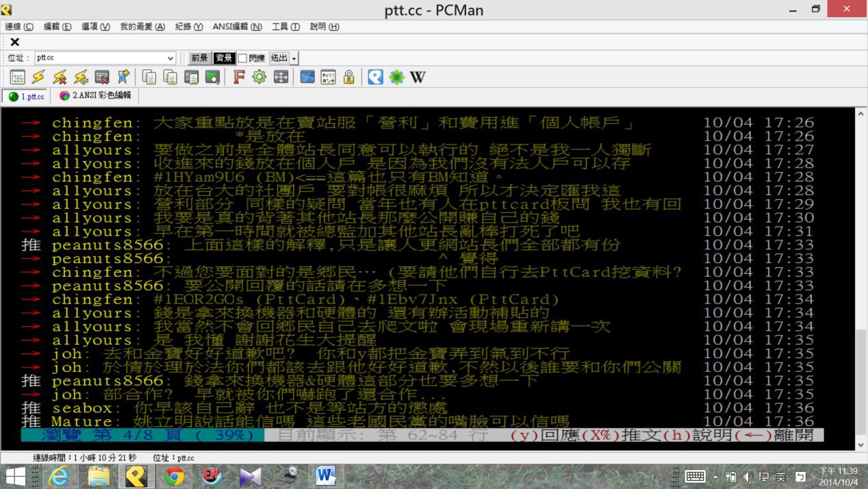This screenshot has width=868, height=489.
Task: Show hidden tray icons with up arrow
Action: tap(715, 477)
